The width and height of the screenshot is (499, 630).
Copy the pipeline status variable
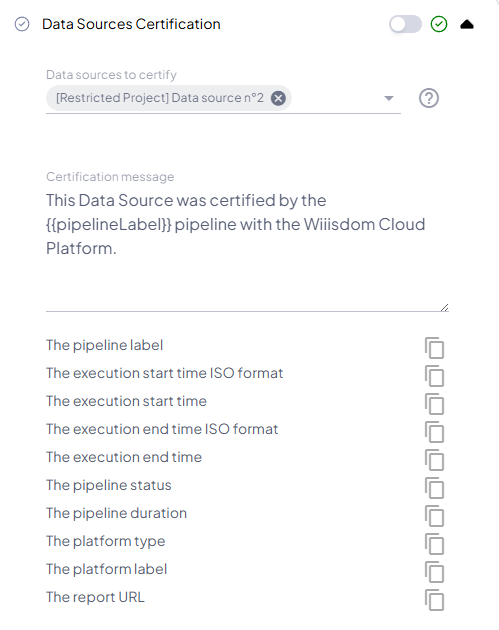pos(434,488)
